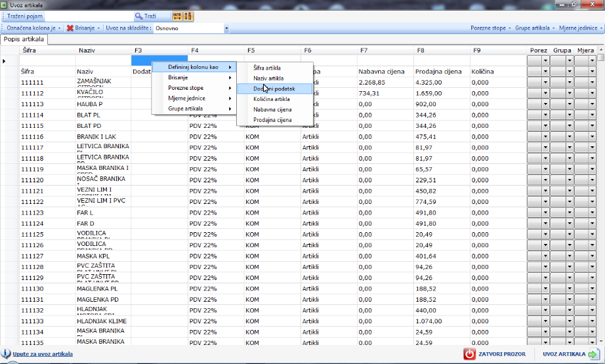Screen dimensions: 605x364
Task: Open Grupa dropdown in row 111116
Action: pyautogui.click(x=569, y=137)
